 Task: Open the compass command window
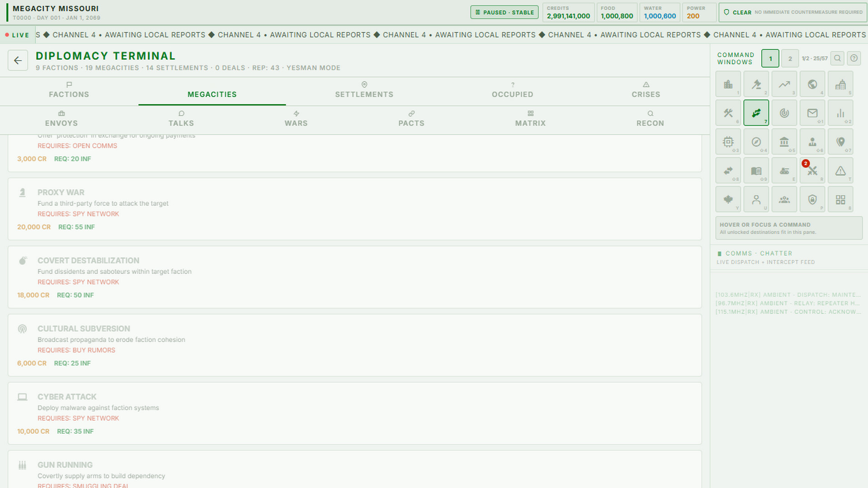click(x=756, y=142)
